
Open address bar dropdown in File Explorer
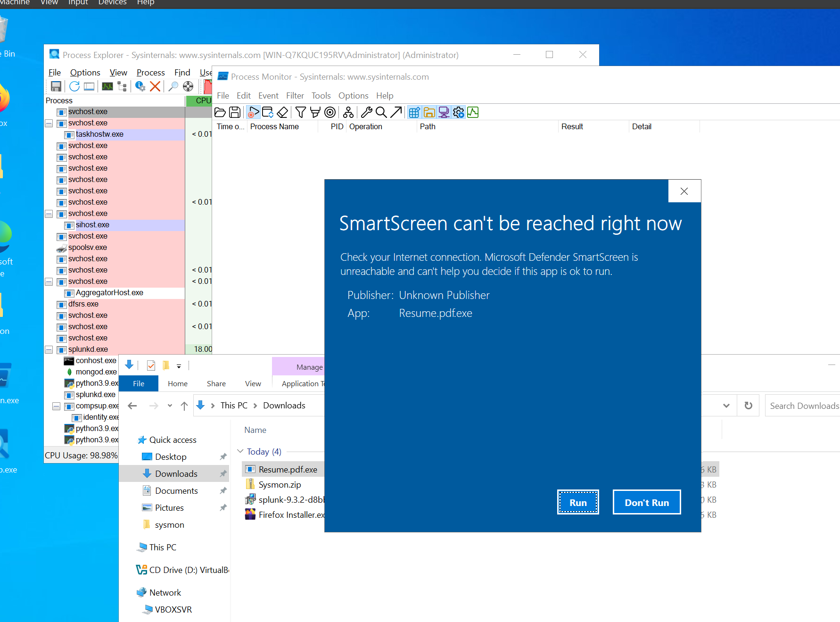pyautogui.click(x=726, y=406)
